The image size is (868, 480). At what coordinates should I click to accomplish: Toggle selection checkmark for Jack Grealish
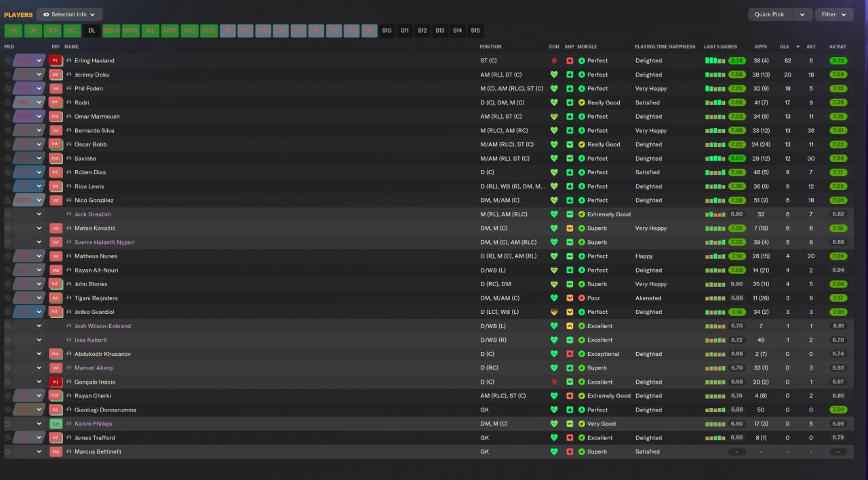pos(8,214)
